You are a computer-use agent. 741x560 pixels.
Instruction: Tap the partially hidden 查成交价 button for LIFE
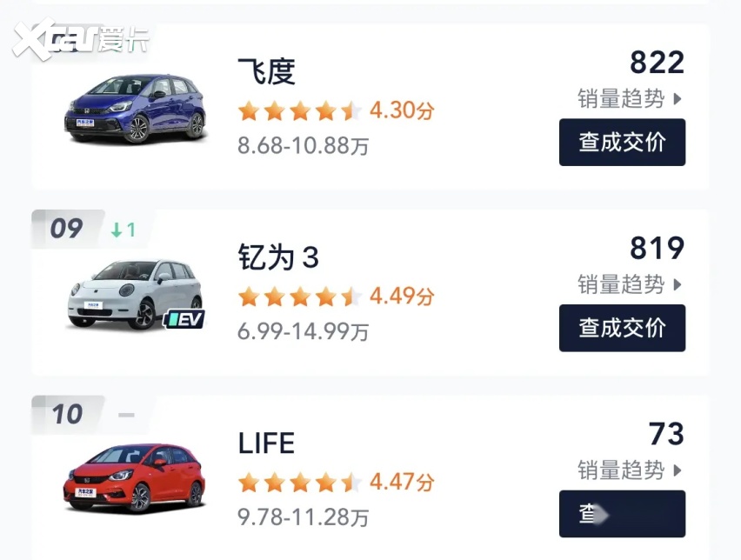[x=621, y=514]
